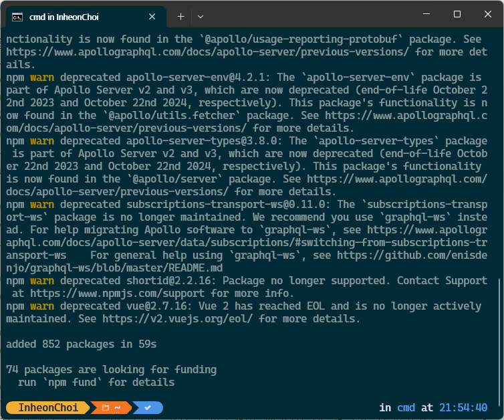
Task: Open a new terminal tab
Action: tap(181, 17)
